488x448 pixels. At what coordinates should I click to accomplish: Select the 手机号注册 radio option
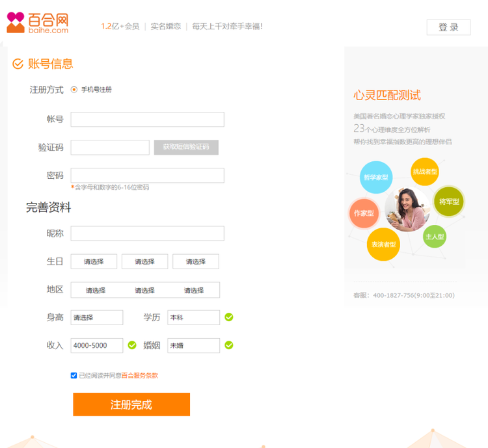74,90
